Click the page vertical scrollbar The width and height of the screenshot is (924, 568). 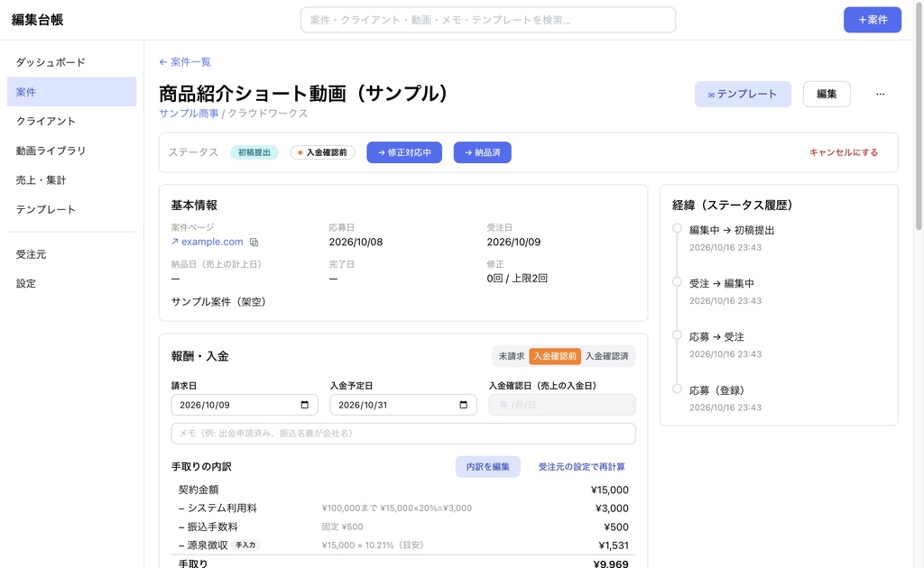tap(918, 118)
